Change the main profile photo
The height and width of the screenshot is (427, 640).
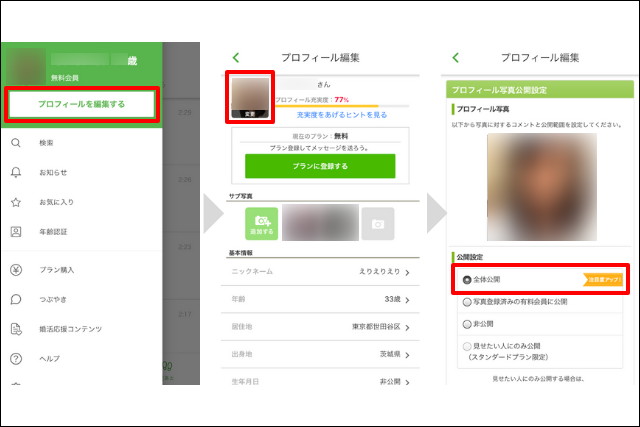250,98
